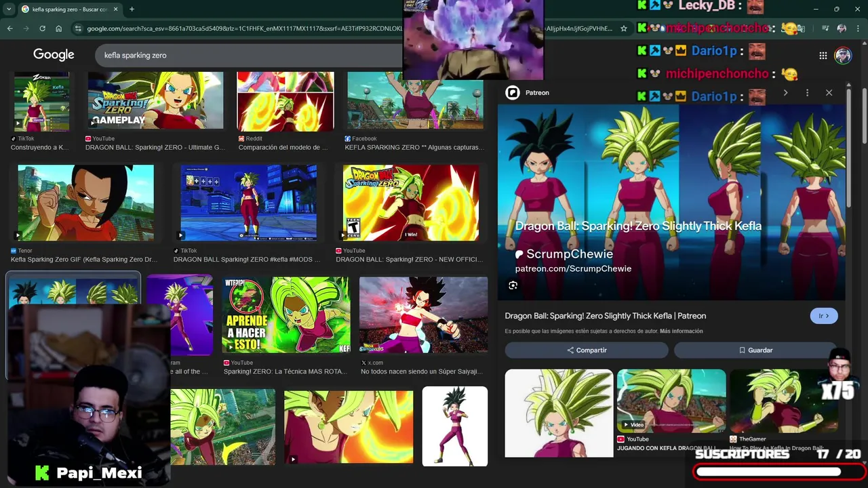Screen dimensions: 868x488
Task: Open related JUGANDO CON KEFLA video thumbnail
Action: click(x=671, y=401)
